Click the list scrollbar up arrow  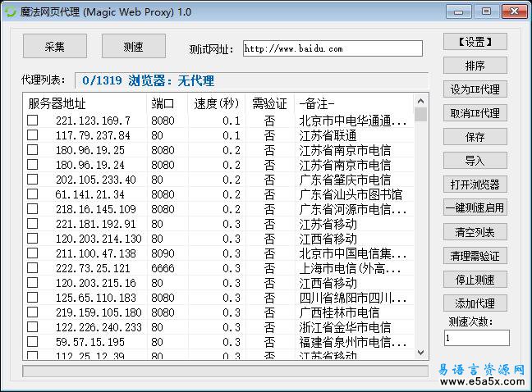click(420, 101)
